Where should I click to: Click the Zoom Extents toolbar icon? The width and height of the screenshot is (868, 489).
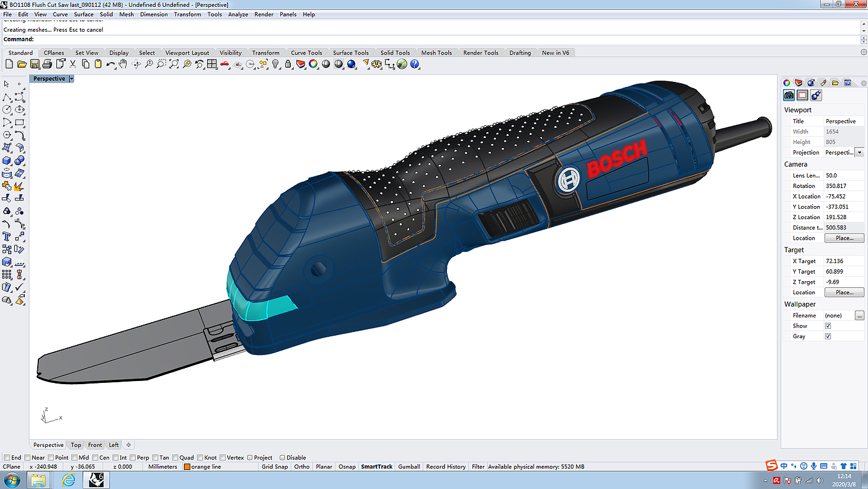(174, 64)
